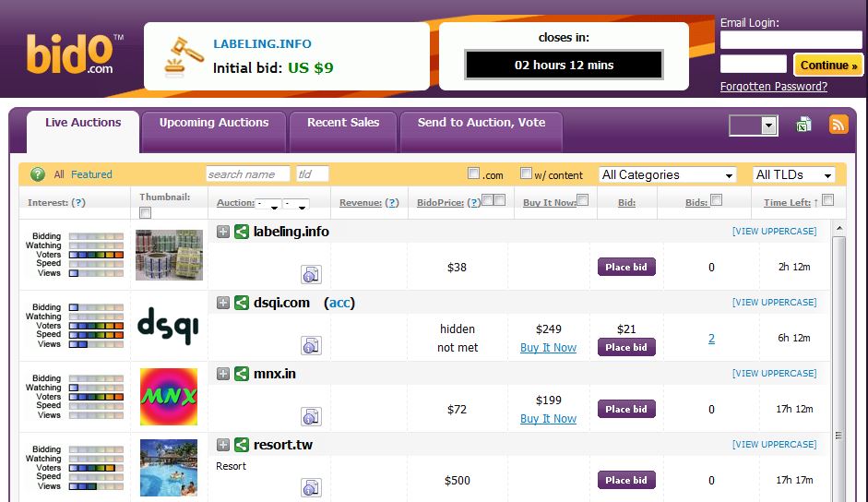Open the small dropdown beside Excel icon

click(754, 125)
